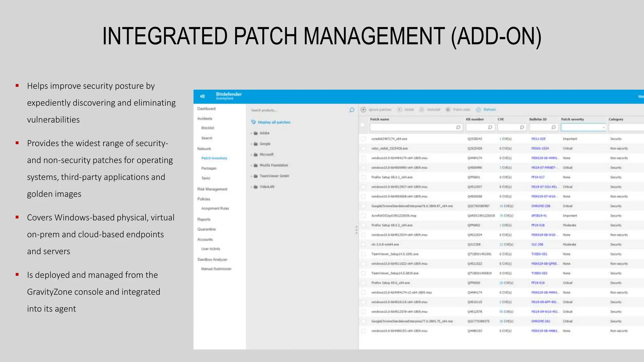
Task: Open bulletin link VLC-308
Action: click(x=537, y=244)
